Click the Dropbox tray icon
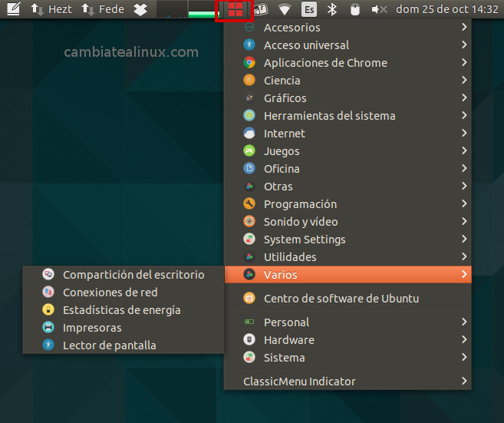The width and height of the screenshot is (504, 423). click(140, 9)
